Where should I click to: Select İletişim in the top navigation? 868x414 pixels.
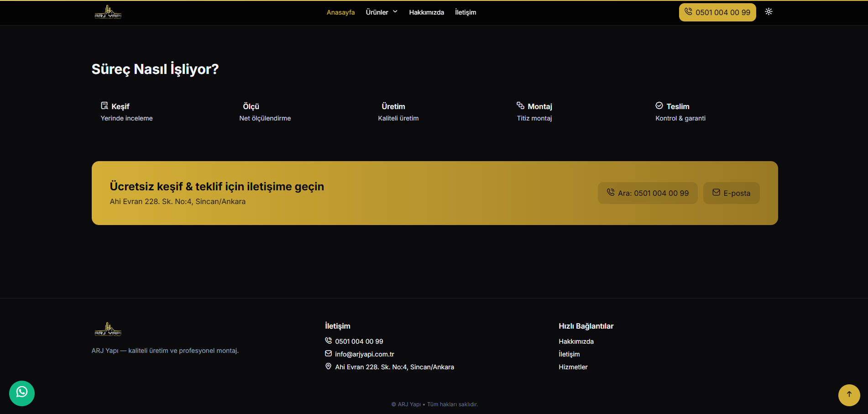click(465, 12)
